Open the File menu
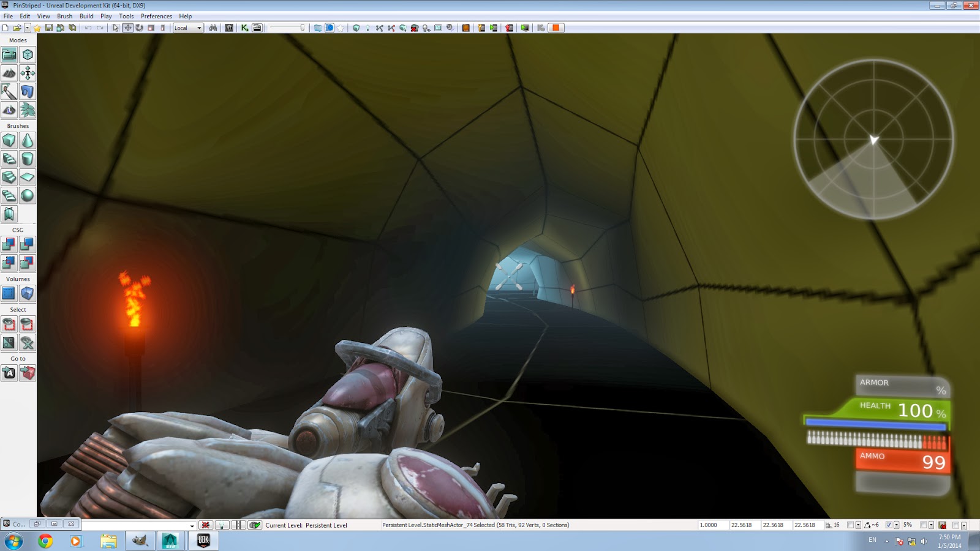Screen dimensions: 980x551 [8, 17]
